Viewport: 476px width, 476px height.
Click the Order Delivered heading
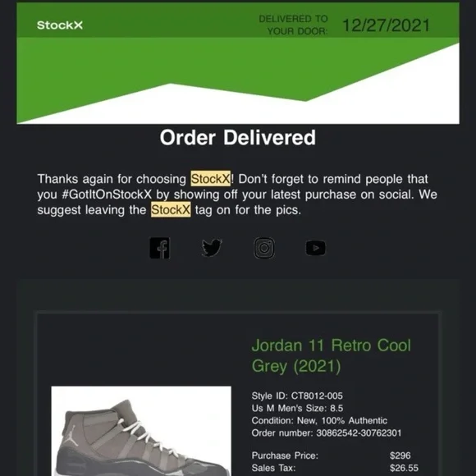[x=238, y=138]
